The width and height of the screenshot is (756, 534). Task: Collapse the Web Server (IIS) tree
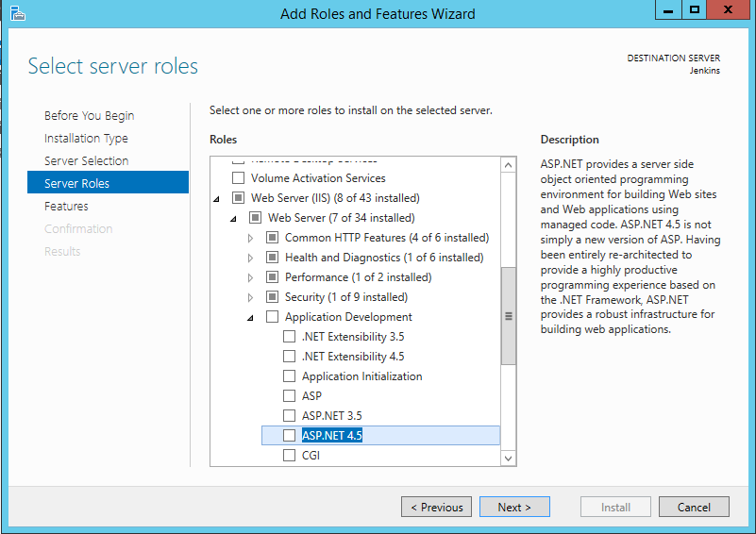(x=216, y=198)
